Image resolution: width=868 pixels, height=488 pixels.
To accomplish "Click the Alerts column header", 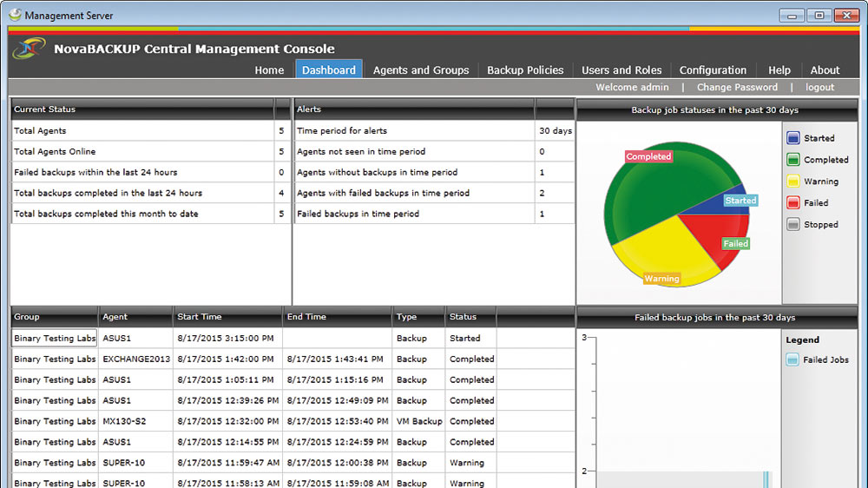I will pos(414,109).
